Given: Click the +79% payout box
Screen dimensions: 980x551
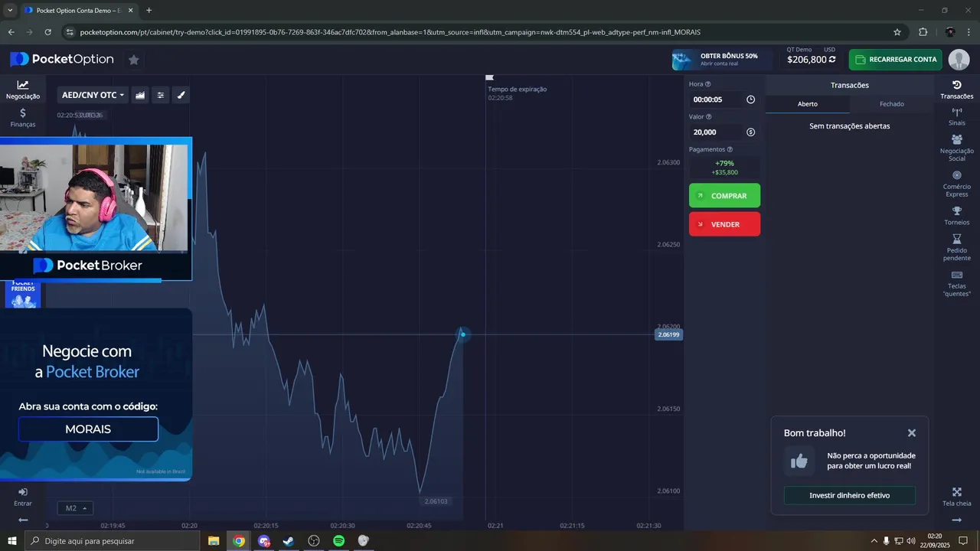Looking at the screenshot, I should [x=724, y=168].
